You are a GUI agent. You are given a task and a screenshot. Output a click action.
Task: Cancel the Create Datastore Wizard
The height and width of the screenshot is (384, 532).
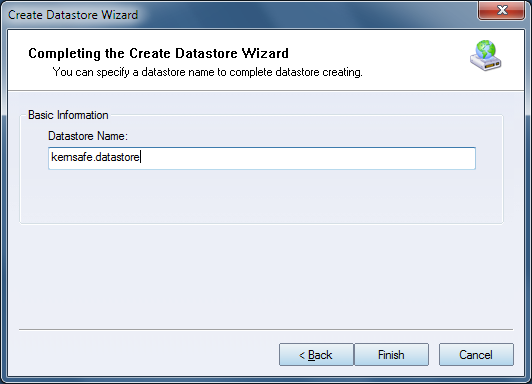point(476,355)
